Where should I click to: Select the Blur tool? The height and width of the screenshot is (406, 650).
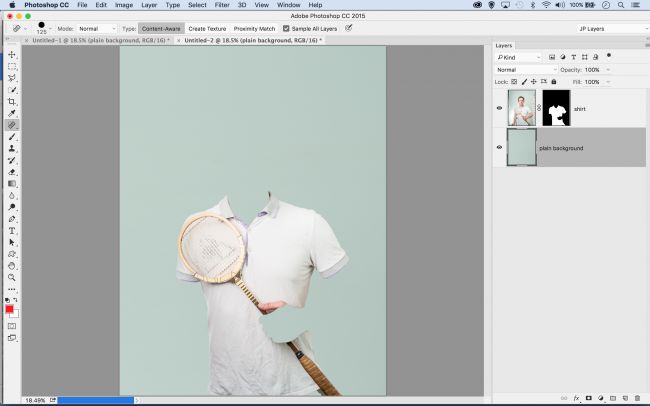[x=12, y=195]
